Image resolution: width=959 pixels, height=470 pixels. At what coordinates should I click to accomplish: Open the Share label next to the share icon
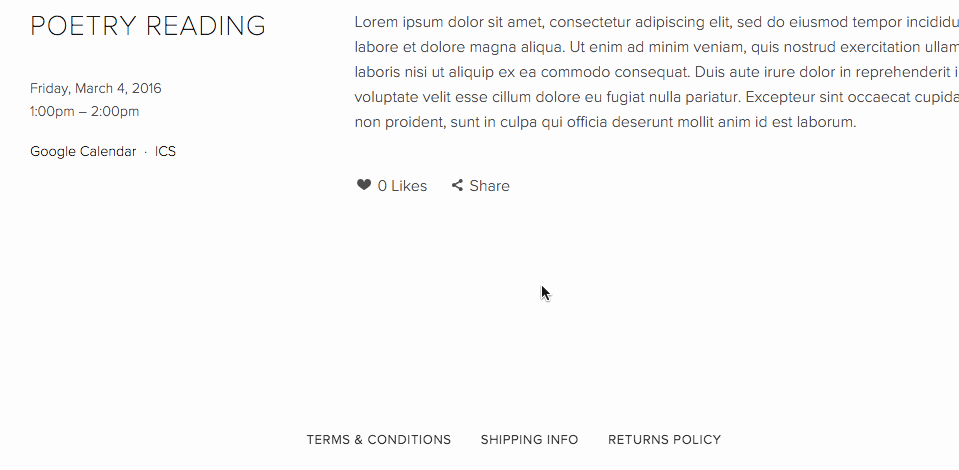pyautogui.click(x=489, y=186)
